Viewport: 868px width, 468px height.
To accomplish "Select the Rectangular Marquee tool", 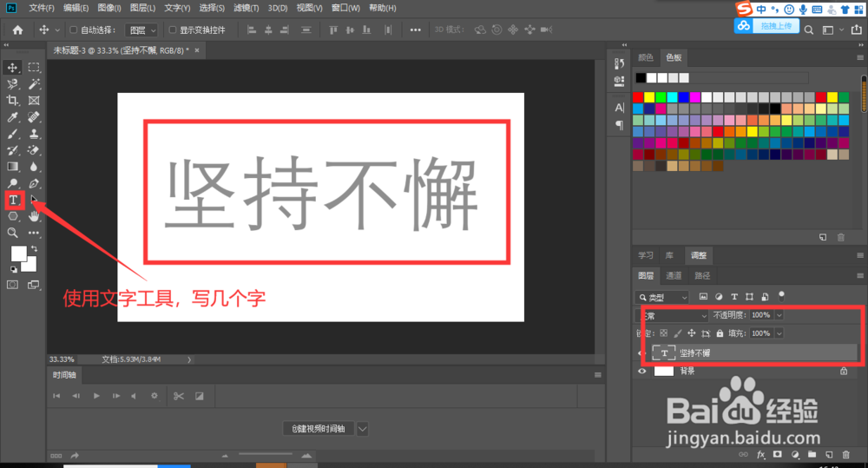I will coord(34,68).
